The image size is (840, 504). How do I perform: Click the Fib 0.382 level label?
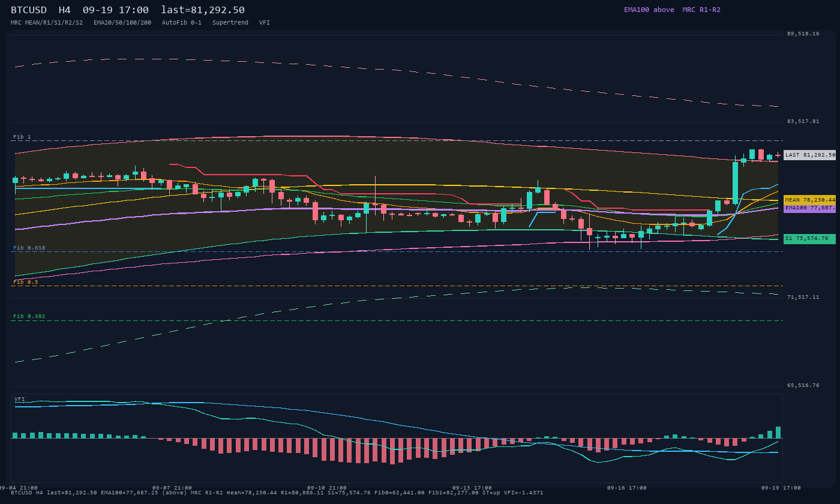pos(29,316)
